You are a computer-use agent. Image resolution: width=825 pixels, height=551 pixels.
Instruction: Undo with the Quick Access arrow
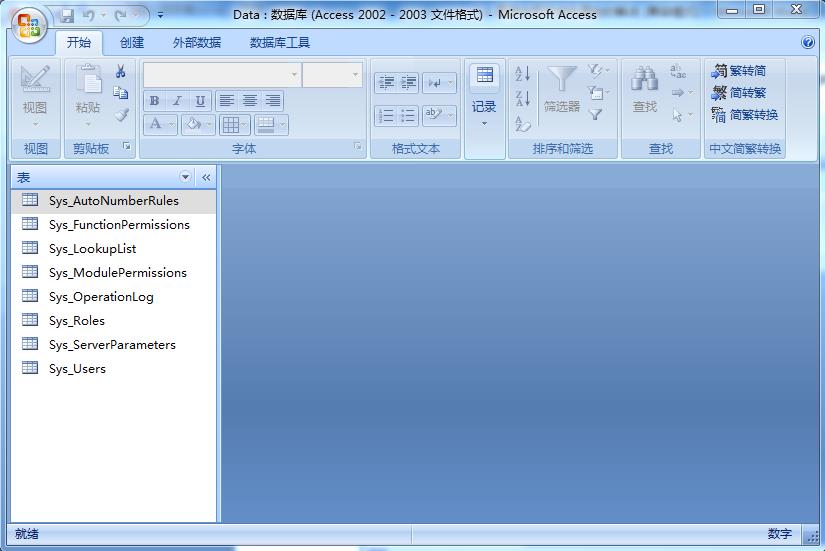click(88, 16)
